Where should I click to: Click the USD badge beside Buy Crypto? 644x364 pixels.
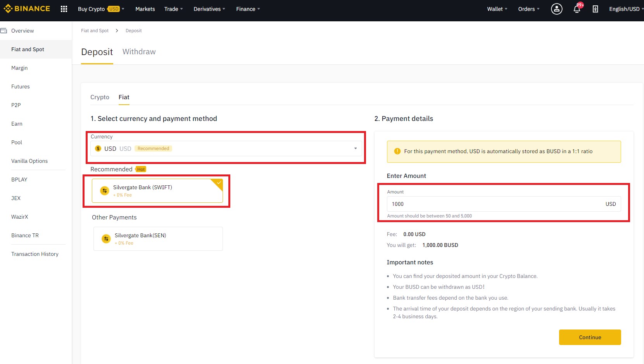114,9
